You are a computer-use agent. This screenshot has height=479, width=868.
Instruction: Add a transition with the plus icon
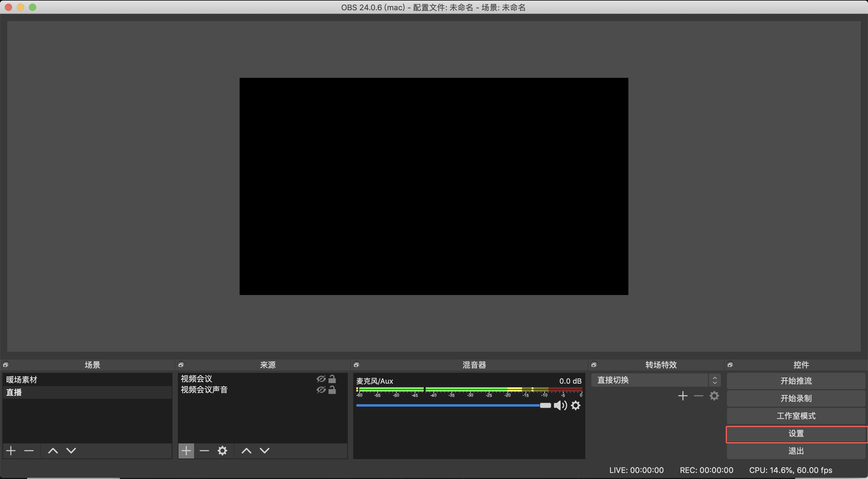coord(683,396)
